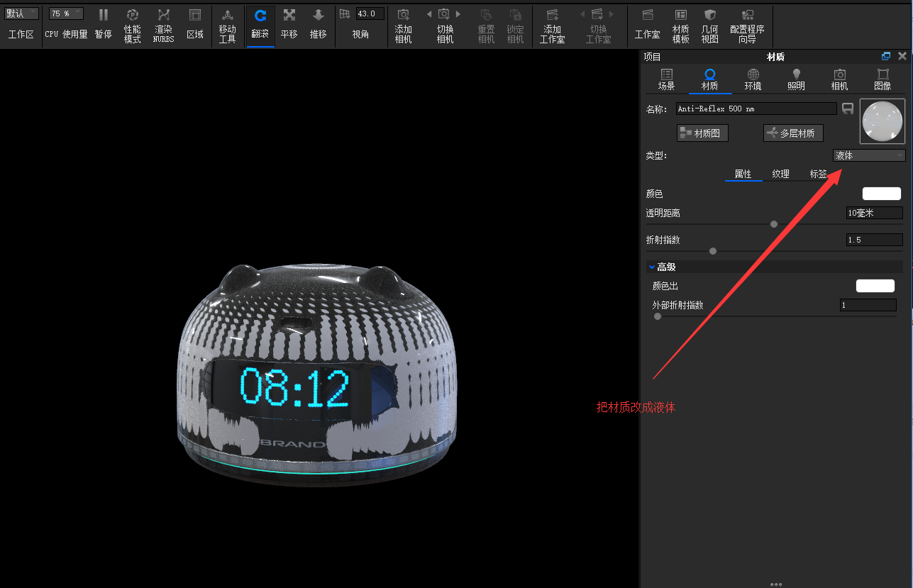Open the Geometry View (几何视图)
The height and width of the screenshot is (588, 913).
[x=709, y=26]
